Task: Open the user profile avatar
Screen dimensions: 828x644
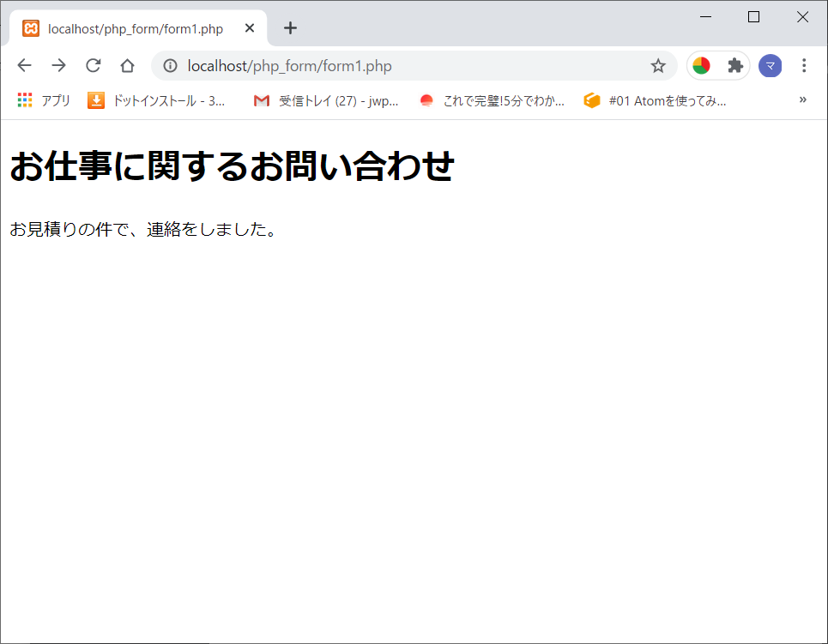Action: tap(771, 66)
